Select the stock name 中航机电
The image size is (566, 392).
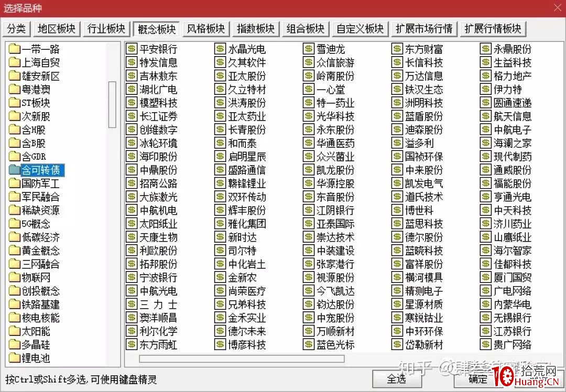point(158,210)
